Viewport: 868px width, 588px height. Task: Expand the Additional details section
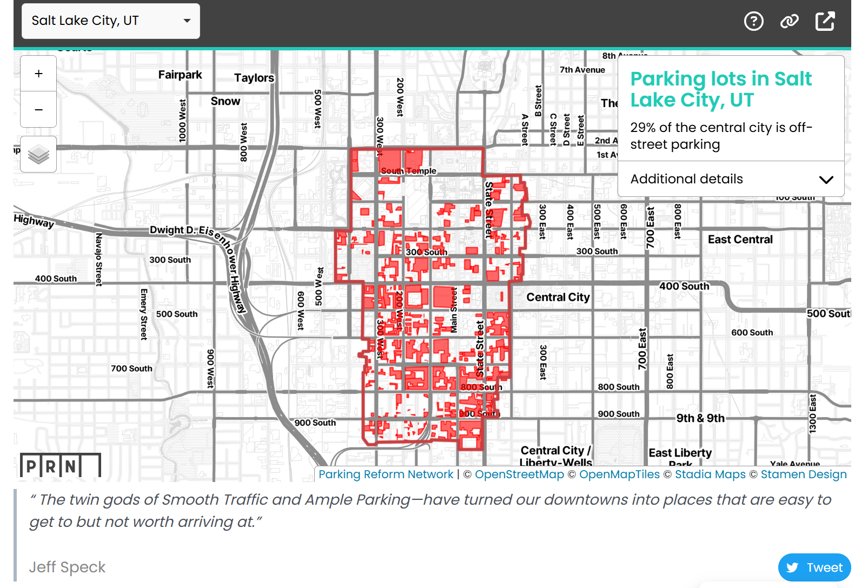coord(686,179)
